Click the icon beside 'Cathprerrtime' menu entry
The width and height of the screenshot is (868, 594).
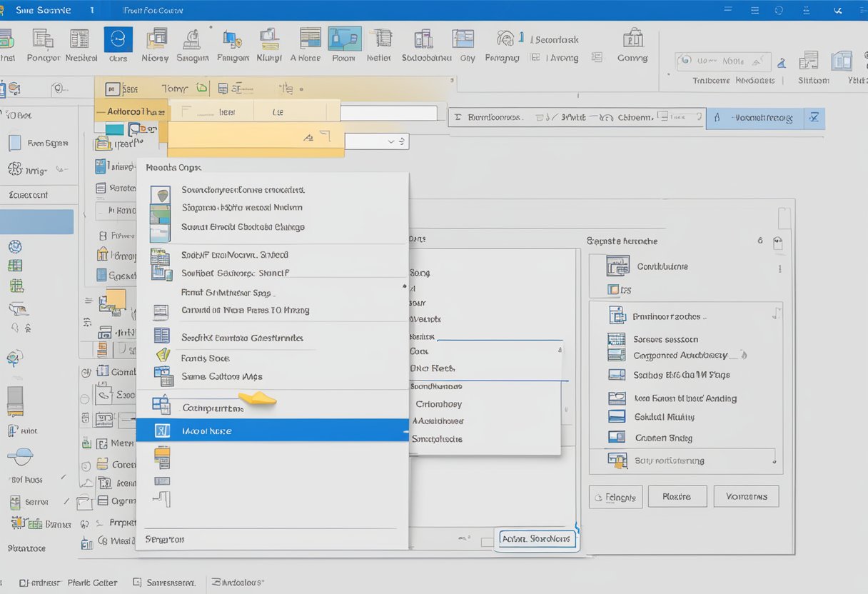click(x=161, y=405)
